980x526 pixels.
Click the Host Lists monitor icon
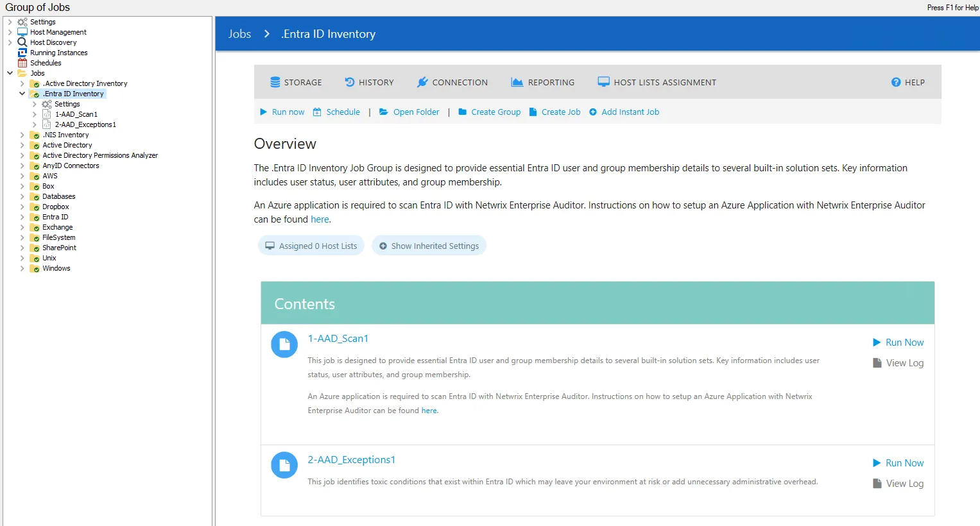[604, 82]
